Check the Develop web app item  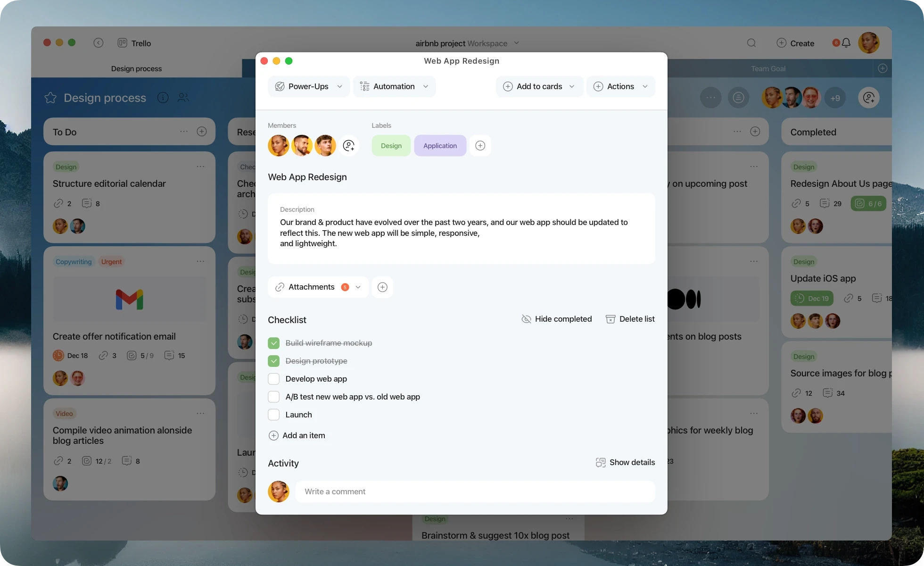click(x=273, y=379)
